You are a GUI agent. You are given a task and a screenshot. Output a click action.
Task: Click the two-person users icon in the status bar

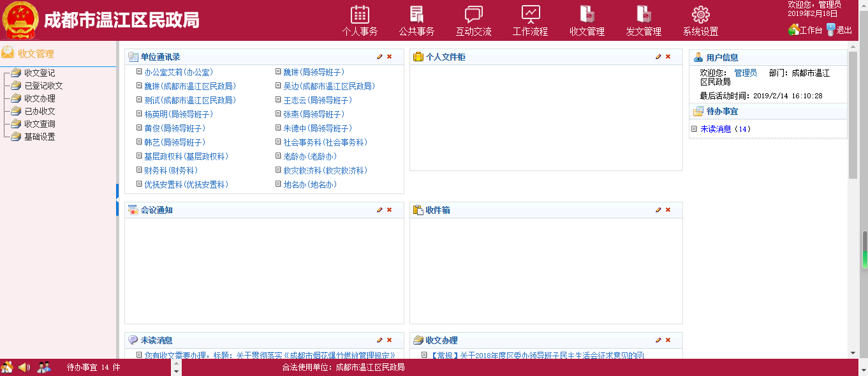[44, 367]
